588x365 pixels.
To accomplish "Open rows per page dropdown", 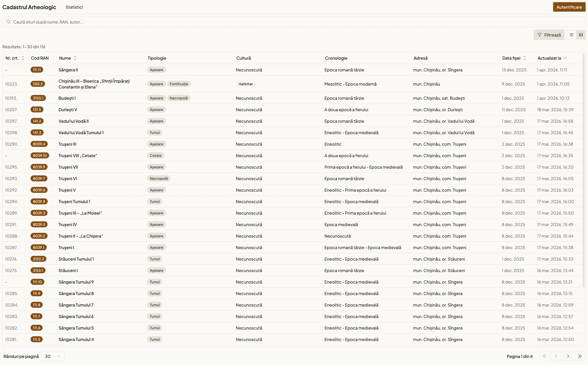I will pos(53,356).
